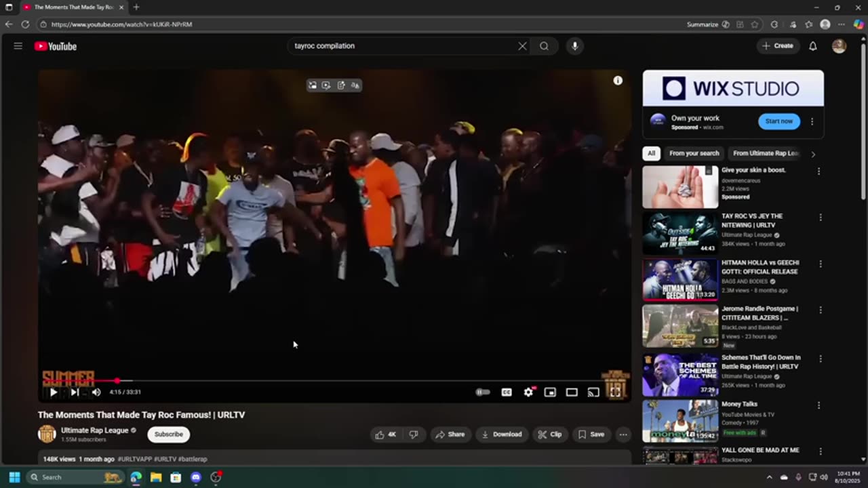Open File Explorer from the taskbar

156,477
